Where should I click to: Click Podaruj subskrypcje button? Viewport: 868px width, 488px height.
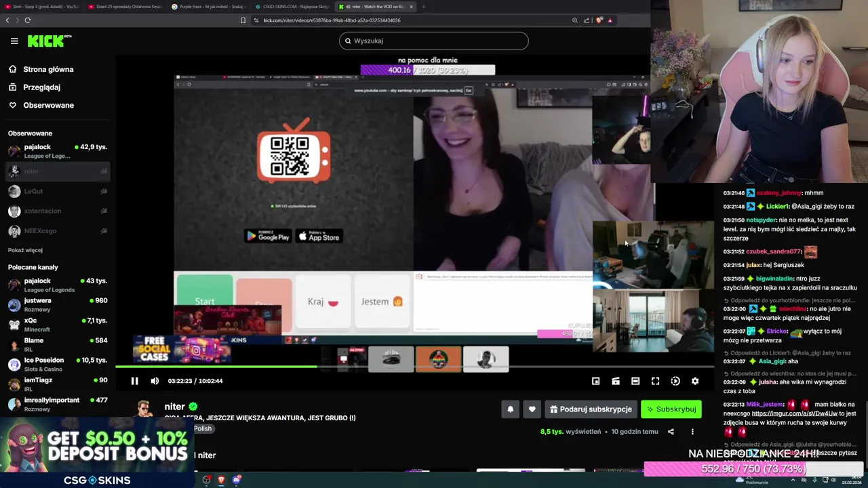591,409
